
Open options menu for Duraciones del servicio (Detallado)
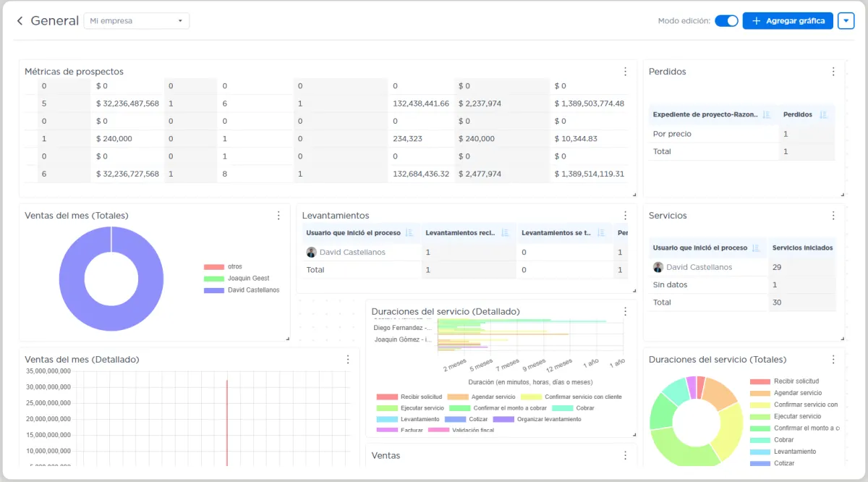pos(626,311)
